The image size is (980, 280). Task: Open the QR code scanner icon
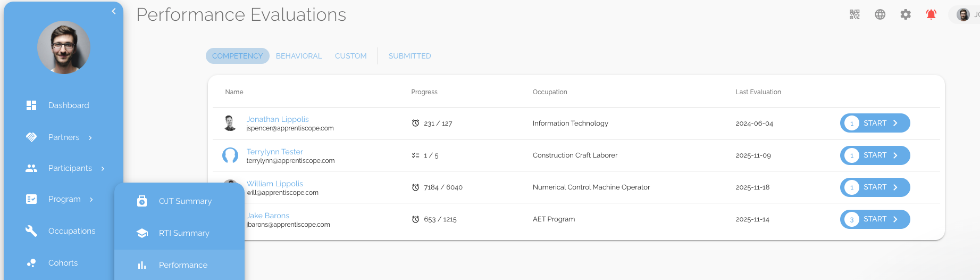tap(855, 14)
